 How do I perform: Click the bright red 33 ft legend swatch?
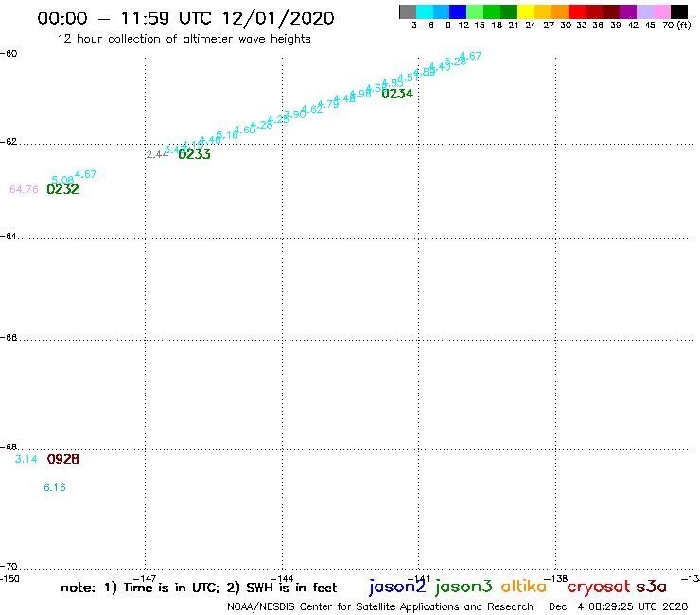click(x=577, y=11)
